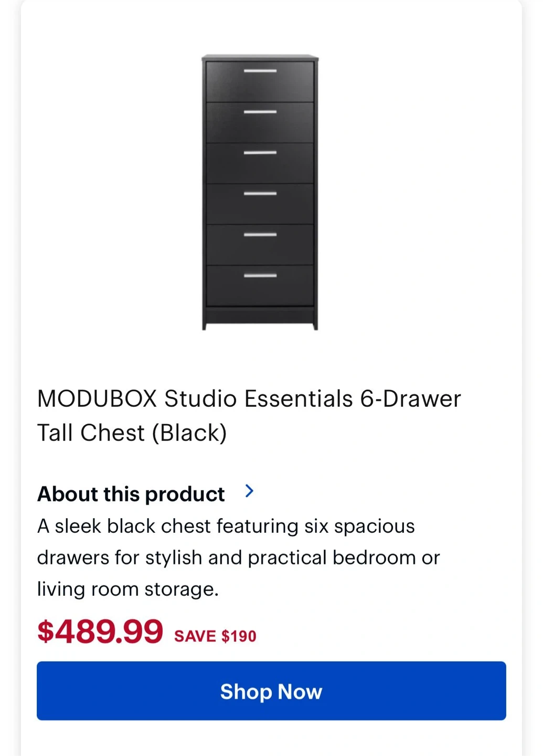This screenshot has width=543, height=756.
Task: Click the "living room storage." description line
Action: tap(127, 589)
